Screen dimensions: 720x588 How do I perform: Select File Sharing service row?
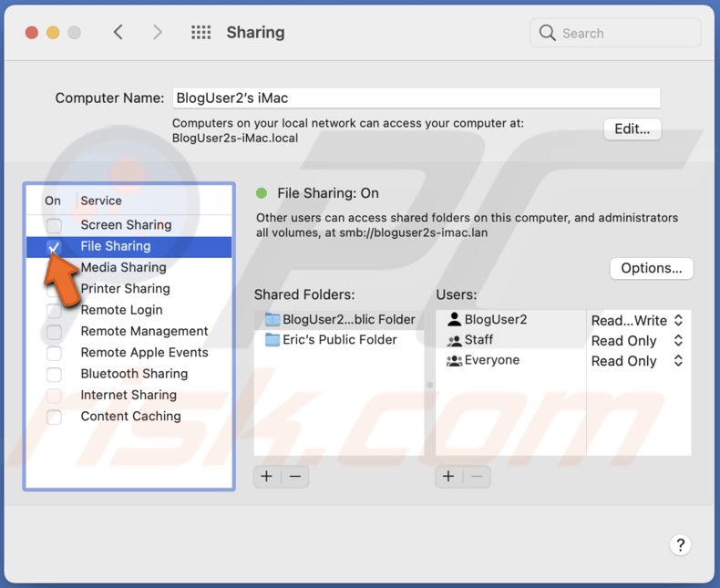(129, 247)
